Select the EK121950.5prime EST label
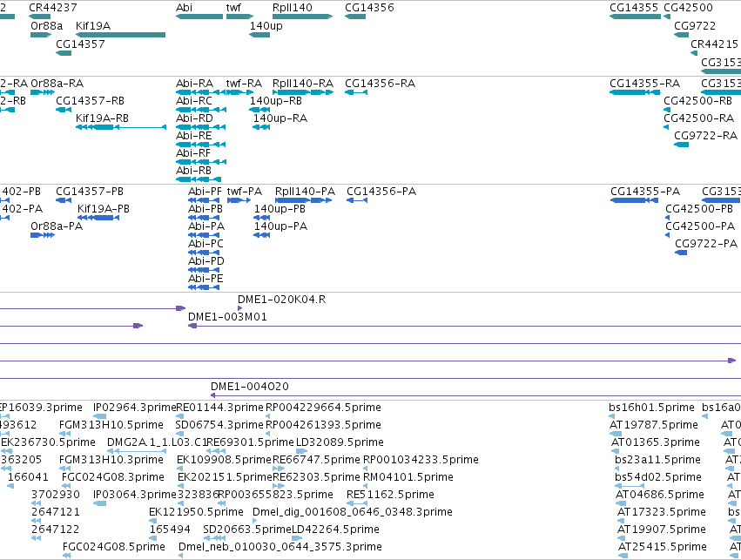Screen dimensions: 741x560 pyautogui.click(x=196, y=512)
